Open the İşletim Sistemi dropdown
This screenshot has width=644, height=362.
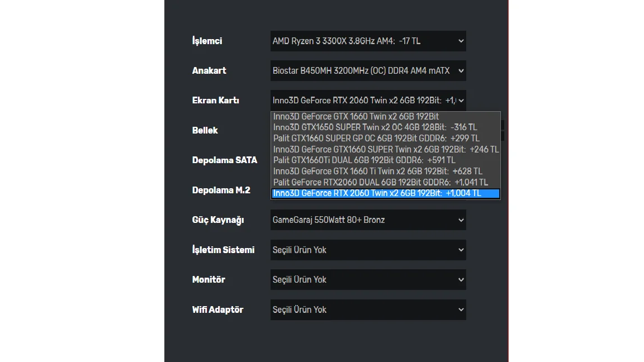click(368, 250)
